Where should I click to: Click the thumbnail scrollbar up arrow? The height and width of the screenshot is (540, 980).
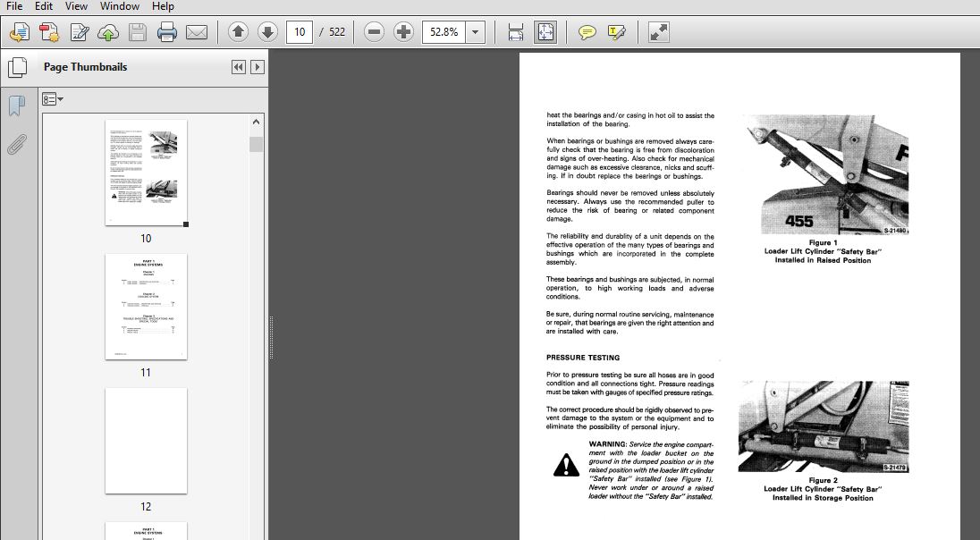[x=257, y=122]
